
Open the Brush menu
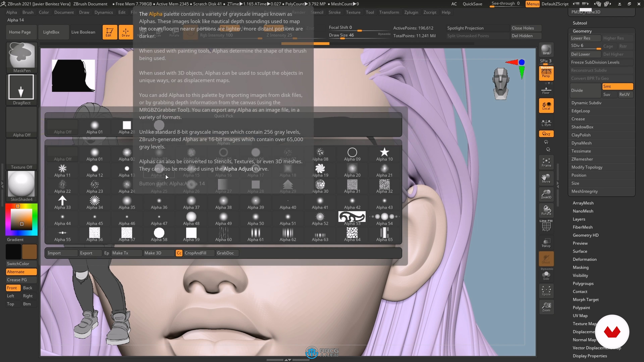pos(28,12)
